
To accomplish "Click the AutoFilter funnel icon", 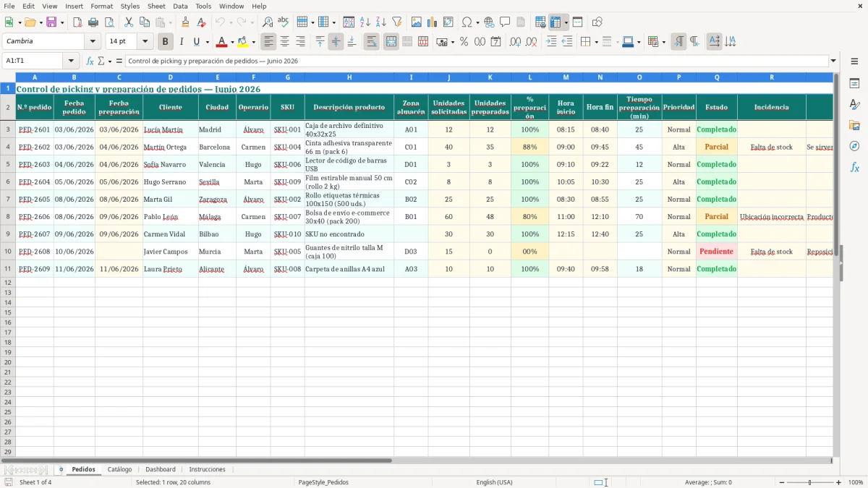I will tap(396, 22).
